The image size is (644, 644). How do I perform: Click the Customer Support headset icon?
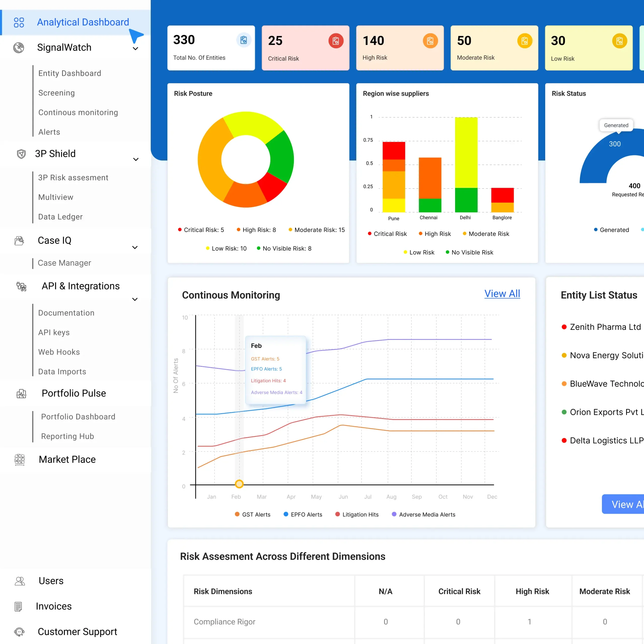[19, 632]
